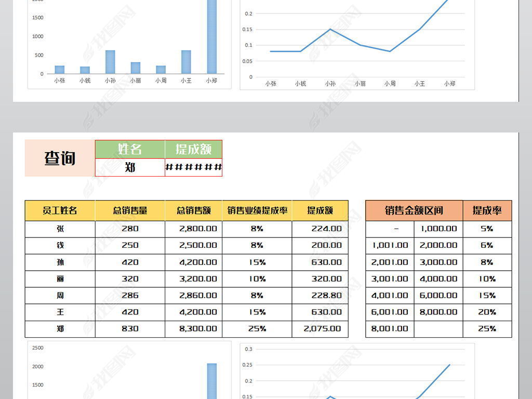Click the cell with sales quantity 286
This screenshot has height=399, width=532.
tap(130, 296)
